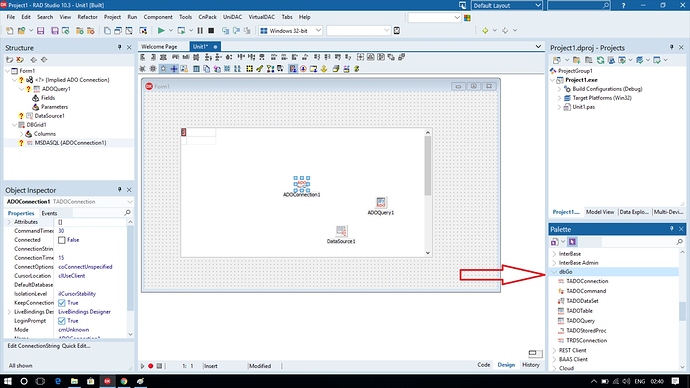Image resolution: width=690 pixels, height=388 pixels.
Task: Toggle the Connected property checkbox
Action: point(62,240)
